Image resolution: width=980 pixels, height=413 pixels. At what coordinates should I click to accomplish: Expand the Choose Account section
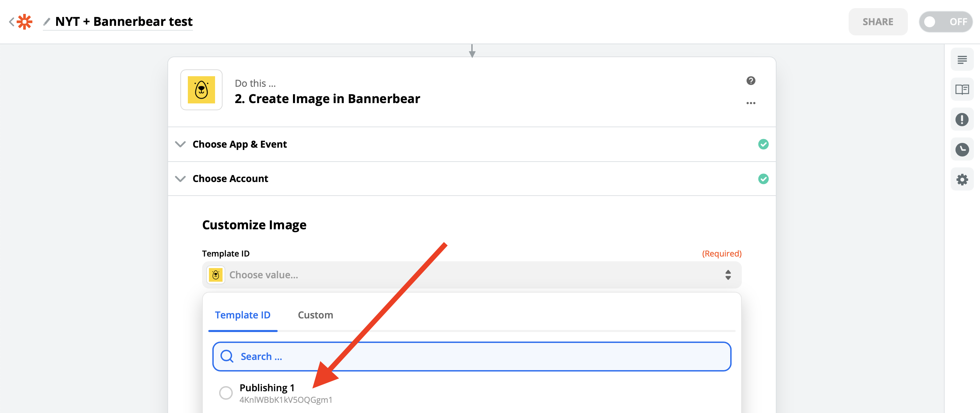pos(230,179)
